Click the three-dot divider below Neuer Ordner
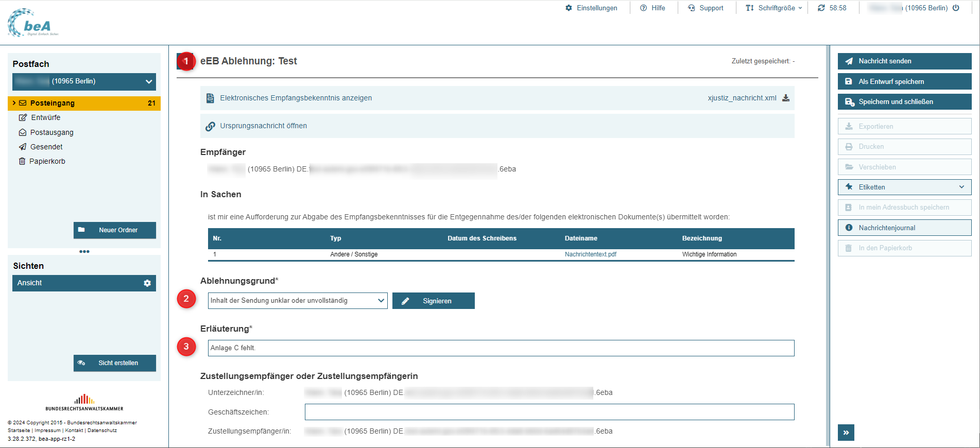This screenshot has height=448, width=980. pos(84,251)
